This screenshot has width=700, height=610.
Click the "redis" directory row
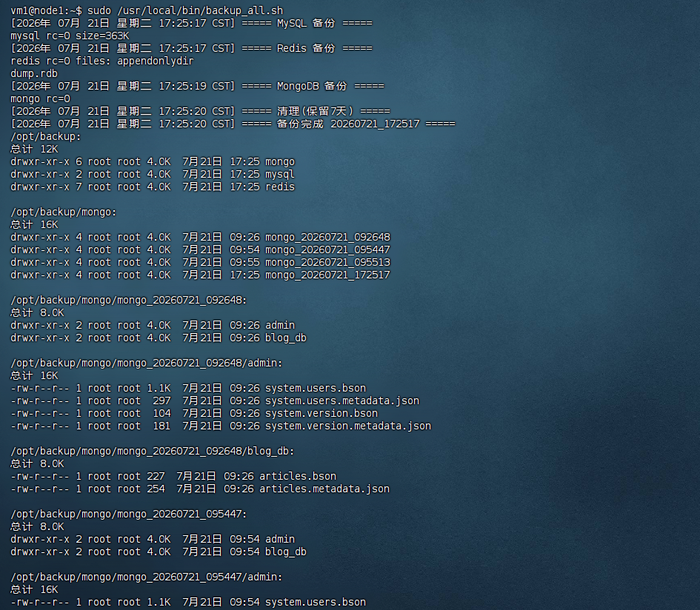pos(153,187)
